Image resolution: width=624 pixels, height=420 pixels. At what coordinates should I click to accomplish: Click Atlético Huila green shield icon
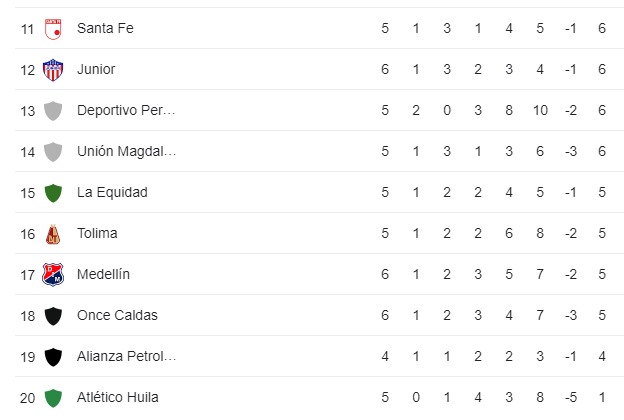(x=53, y=398)
